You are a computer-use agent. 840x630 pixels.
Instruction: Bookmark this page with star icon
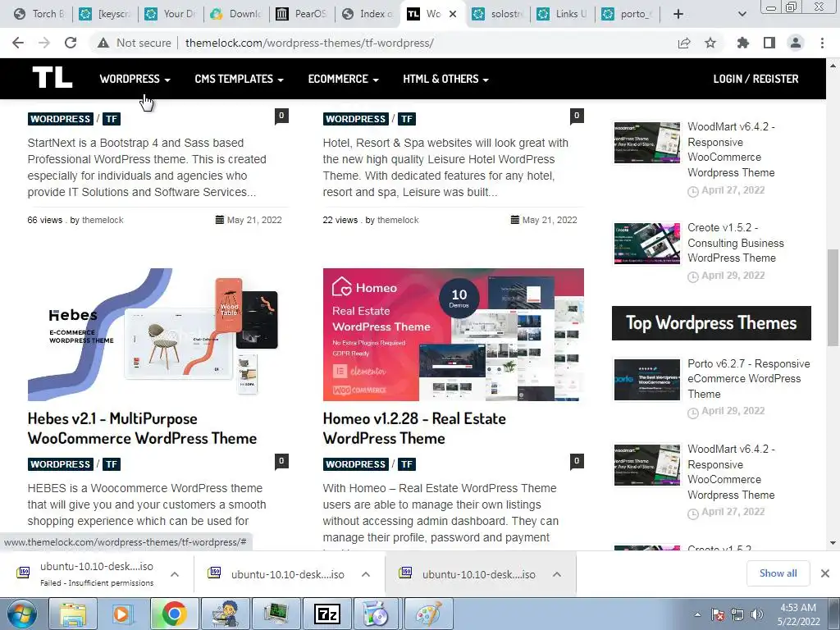pyautogui.click(x=710, y=43)
